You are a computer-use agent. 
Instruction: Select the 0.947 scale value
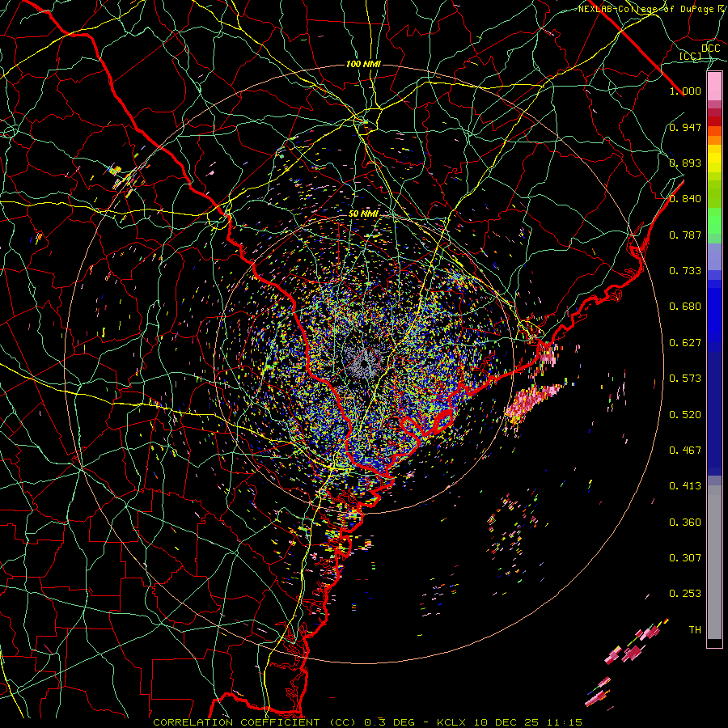click(x=685, y=127)
